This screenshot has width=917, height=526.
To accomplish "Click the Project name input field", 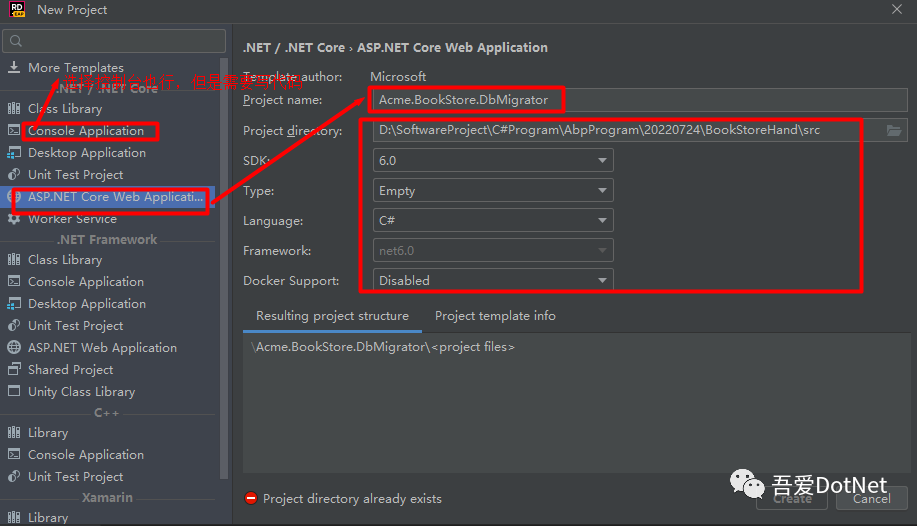I will point(466,100).
